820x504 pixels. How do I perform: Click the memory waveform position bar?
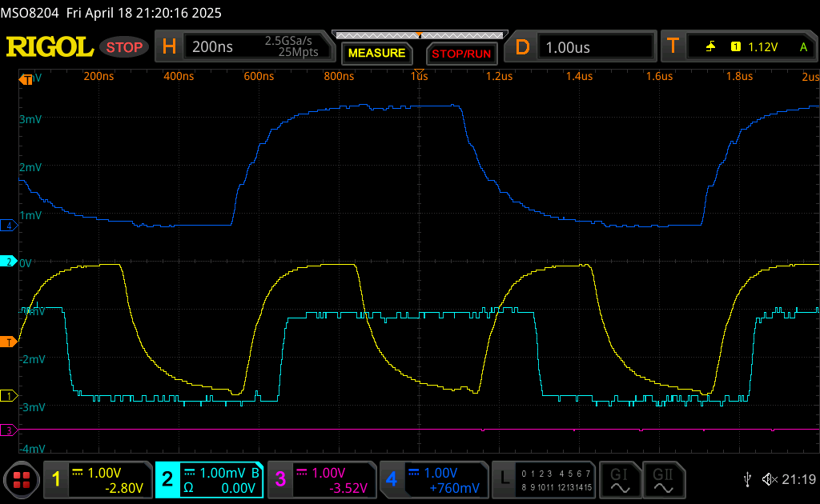[419, 35]
